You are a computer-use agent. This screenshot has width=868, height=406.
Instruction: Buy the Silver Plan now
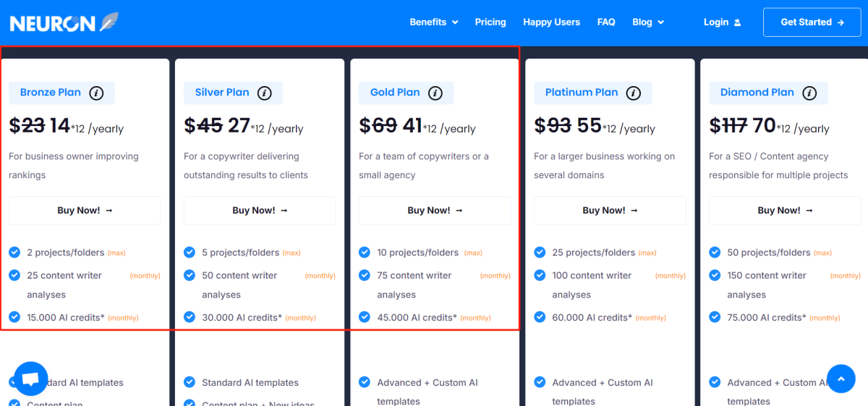pyautogui.click(x=260, y=211)
